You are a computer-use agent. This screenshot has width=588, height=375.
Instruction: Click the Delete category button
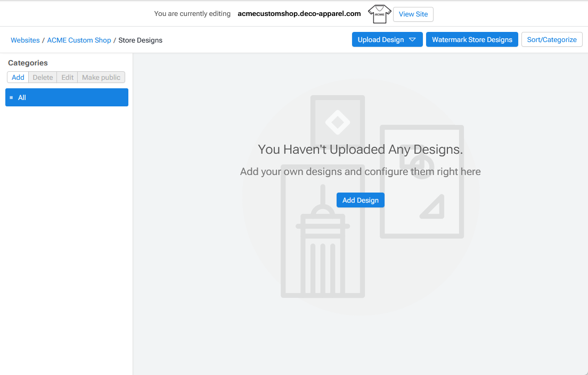[43, 78]
